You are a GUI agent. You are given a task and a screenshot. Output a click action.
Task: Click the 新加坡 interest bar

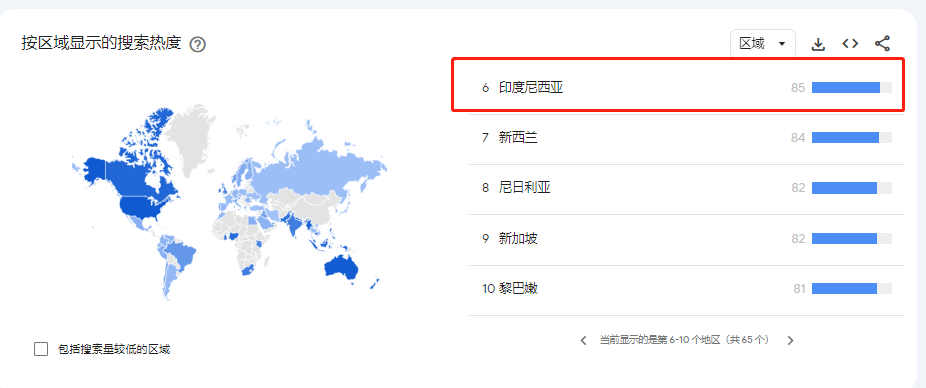tap(852, 239)
